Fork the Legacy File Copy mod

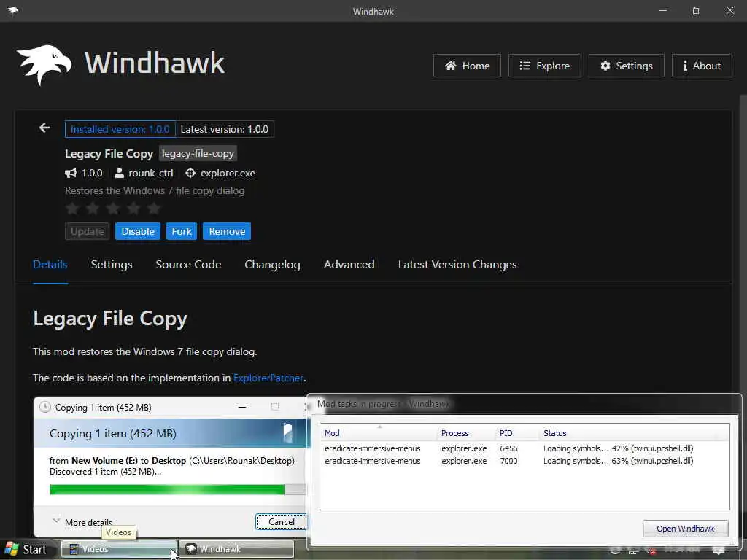point(182,231)
